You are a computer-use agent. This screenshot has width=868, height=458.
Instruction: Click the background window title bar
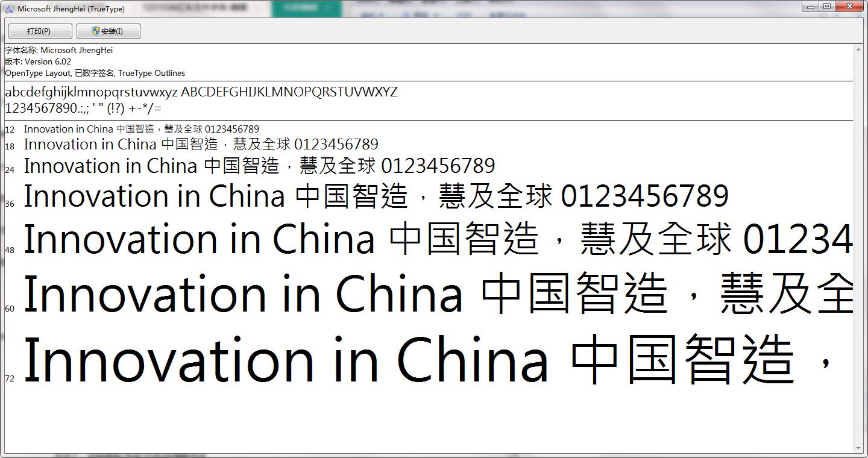[199, 8]
